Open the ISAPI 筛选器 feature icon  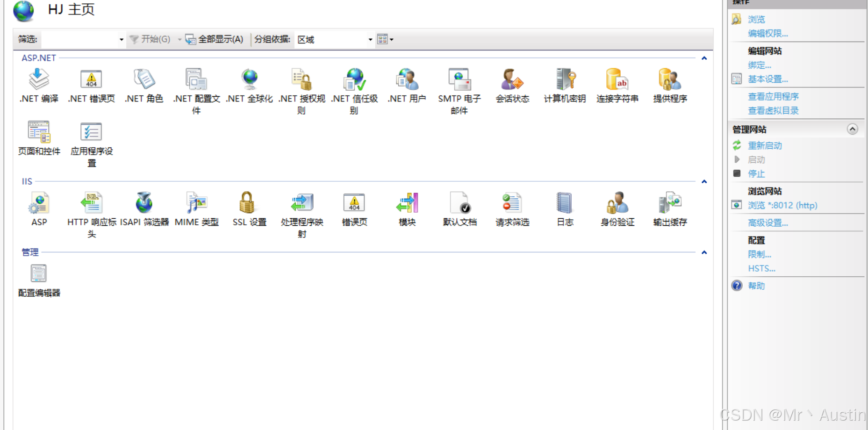[144, 203]
